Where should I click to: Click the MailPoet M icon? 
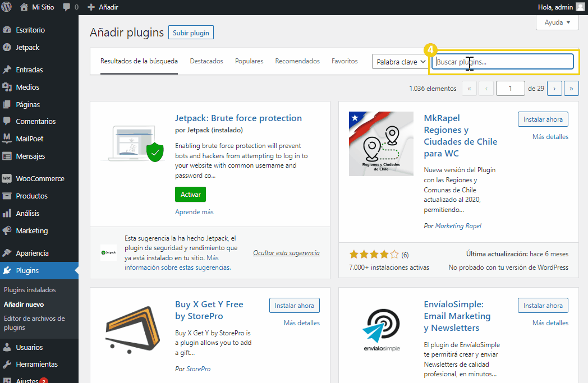(7, 139)
